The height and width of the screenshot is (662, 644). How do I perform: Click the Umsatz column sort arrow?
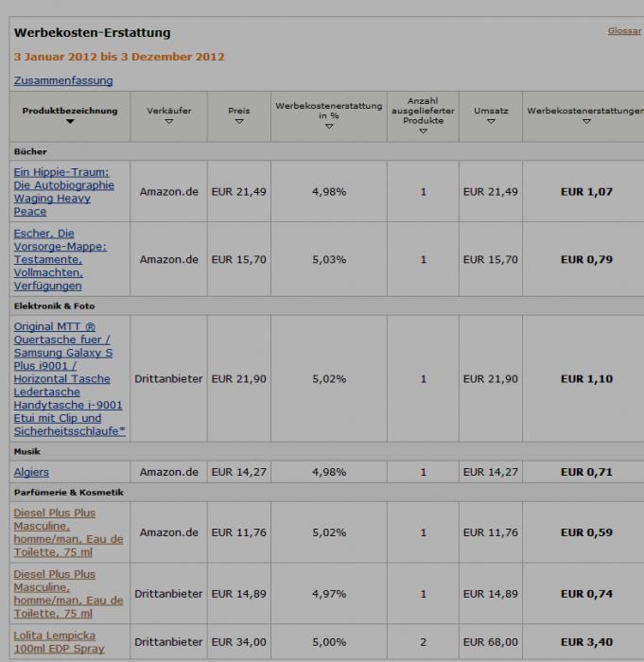(x=491, y=122)
